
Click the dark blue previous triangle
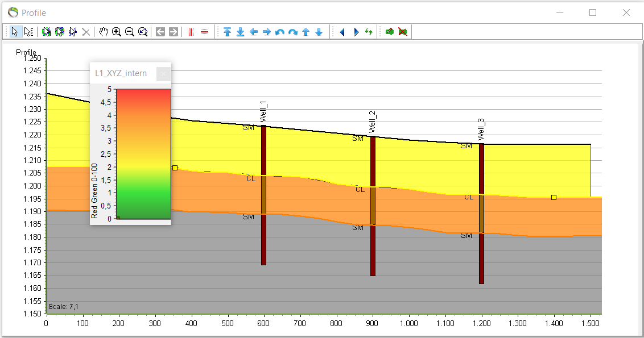(342, 32)
